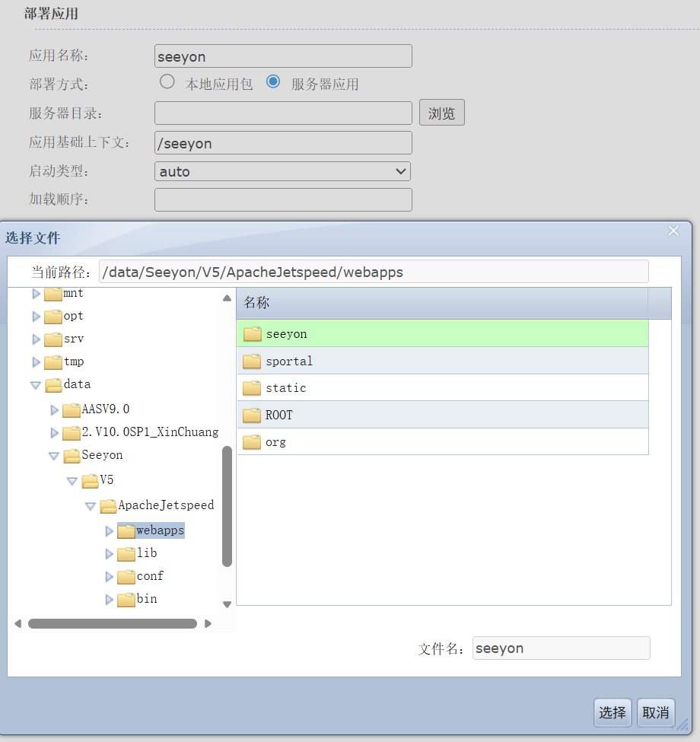Screen dimensions: 700x742
Task: Expand the 2.V10.0SP1_XinChuang tree node
Action: tap(54, 432)
